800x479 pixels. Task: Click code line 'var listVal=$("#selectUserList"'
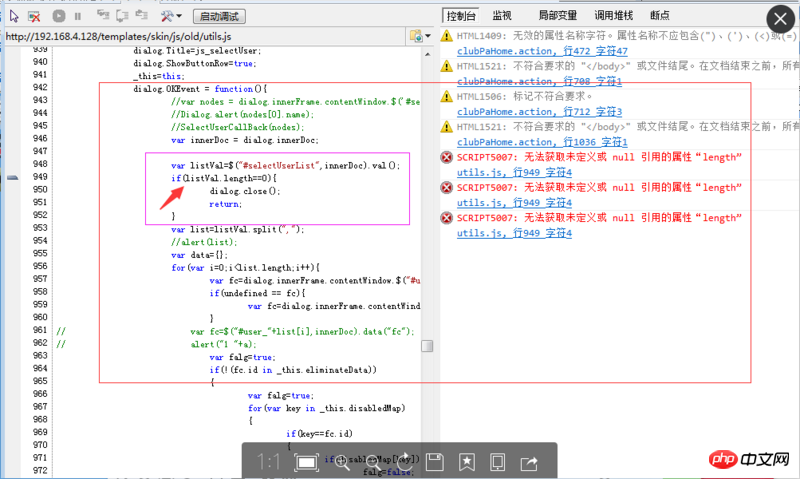(x=286, y=165)
